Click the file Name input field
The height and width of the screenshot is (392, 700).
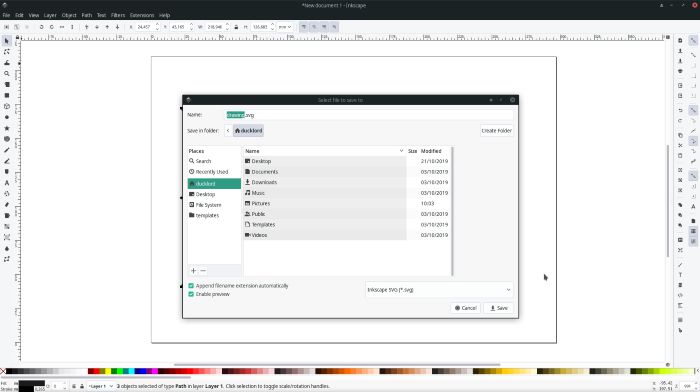(x=370, y=115)
